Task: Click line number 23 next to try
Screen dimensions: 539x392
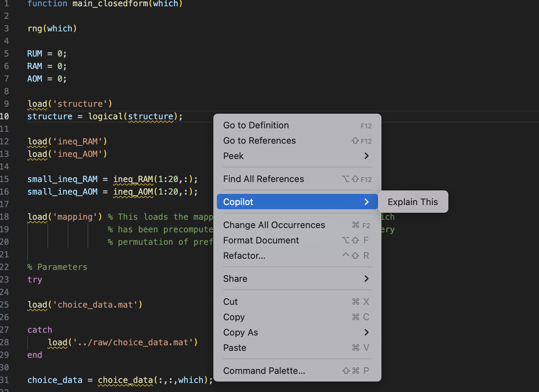Action: click(5, 279)
